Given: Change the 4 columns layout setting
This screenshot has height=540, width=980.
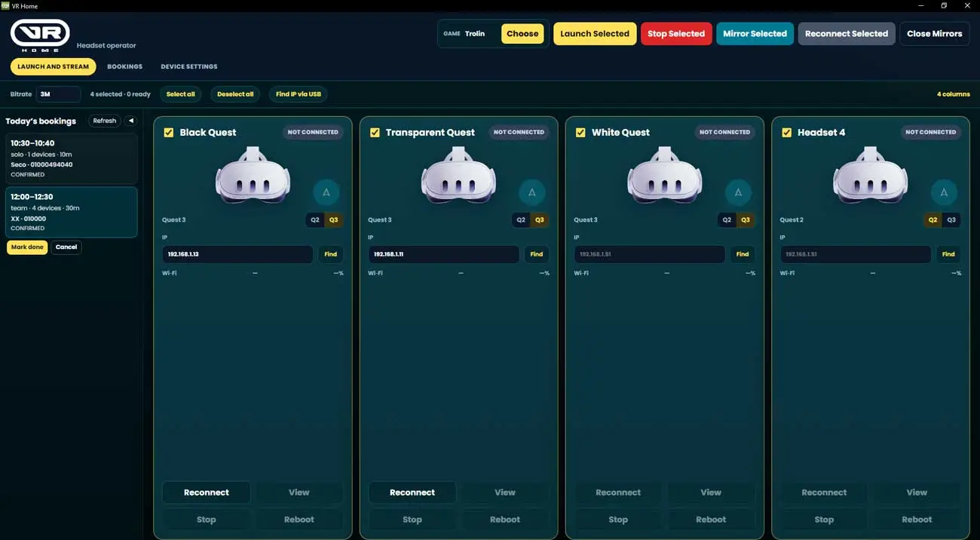Looking at the screenshot, I should (x=953, y=94).
